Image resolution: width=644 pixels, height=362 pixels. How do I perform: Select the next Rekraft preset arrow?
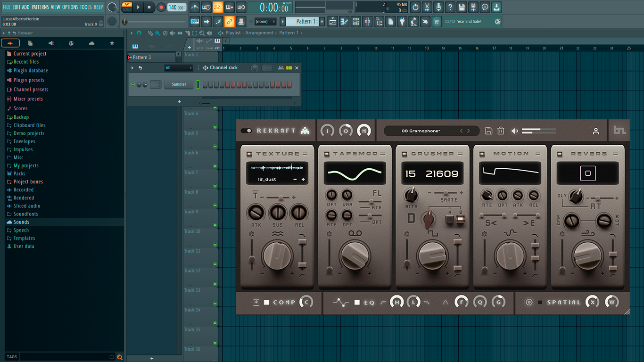tap(468, 131)
